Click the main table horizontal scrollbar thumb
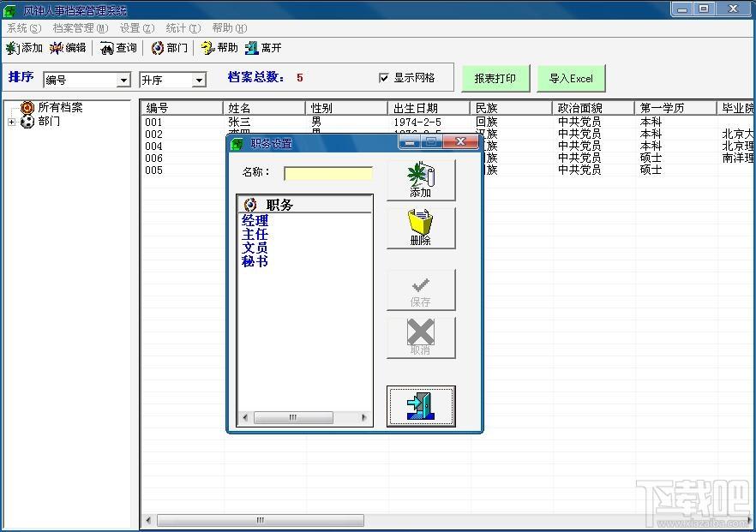Viewport: 756px width, 532px height. click(261, 521)
